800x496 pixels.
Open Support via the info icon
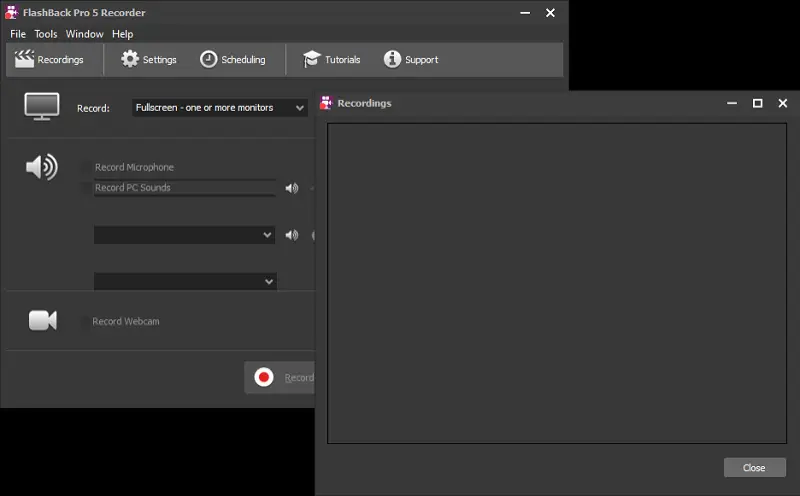point(392,59)
